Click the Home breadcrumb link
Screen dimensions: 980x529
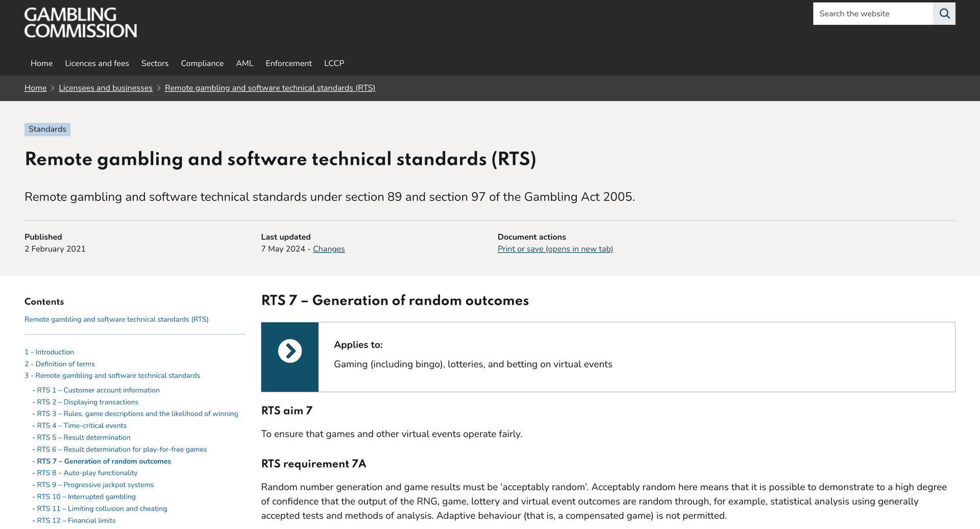click(35, 88)
